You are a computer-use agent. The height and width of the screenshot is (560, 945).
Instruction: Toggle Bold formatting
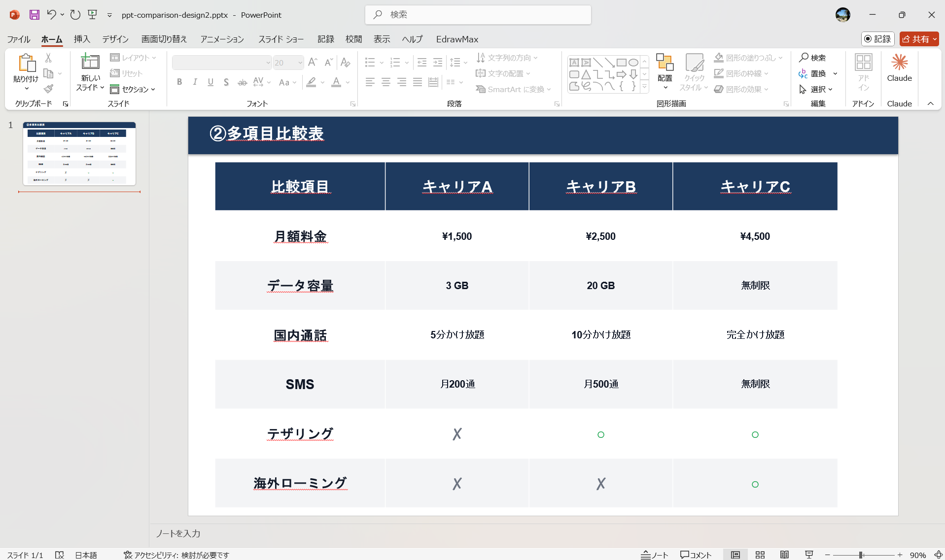pyautogui.click(x=179, y=82)
